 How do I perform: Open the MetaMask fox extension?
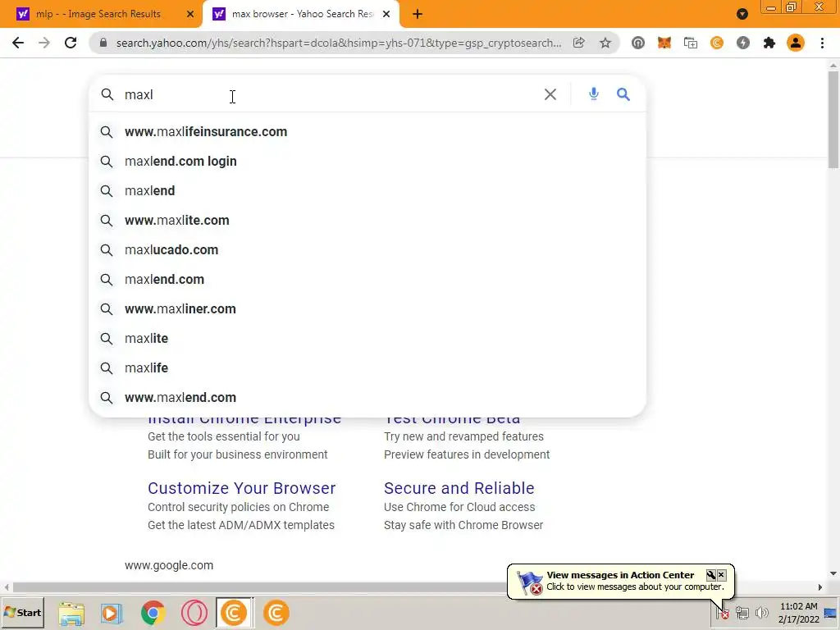tap(664, 43)
